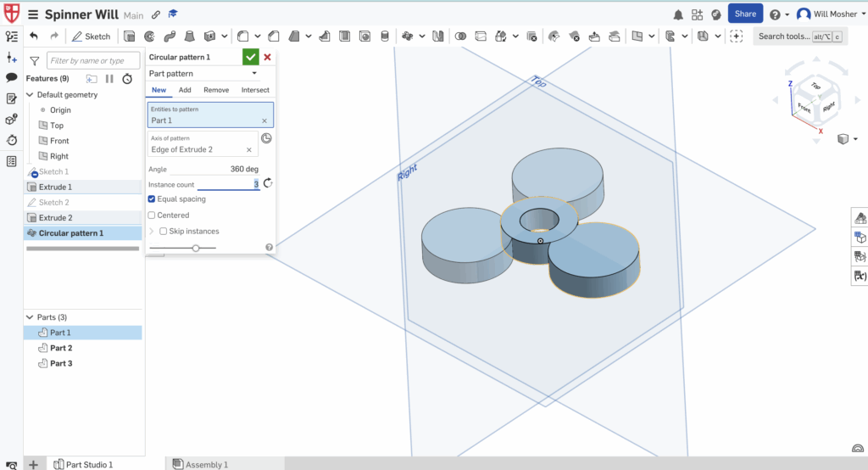Click the Sweep tool icon
This screenshot has width=868, height=470.
click(169, 36)
